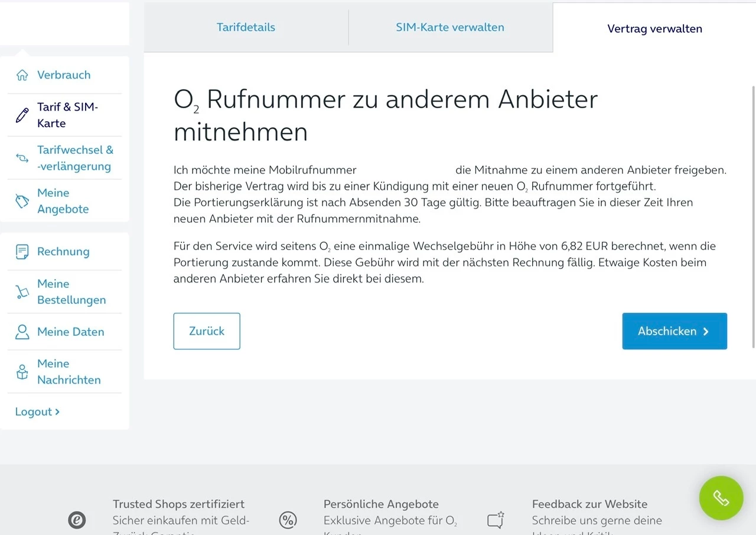Click the Logout link
756x535 pixels.
[x=37, y=411]
